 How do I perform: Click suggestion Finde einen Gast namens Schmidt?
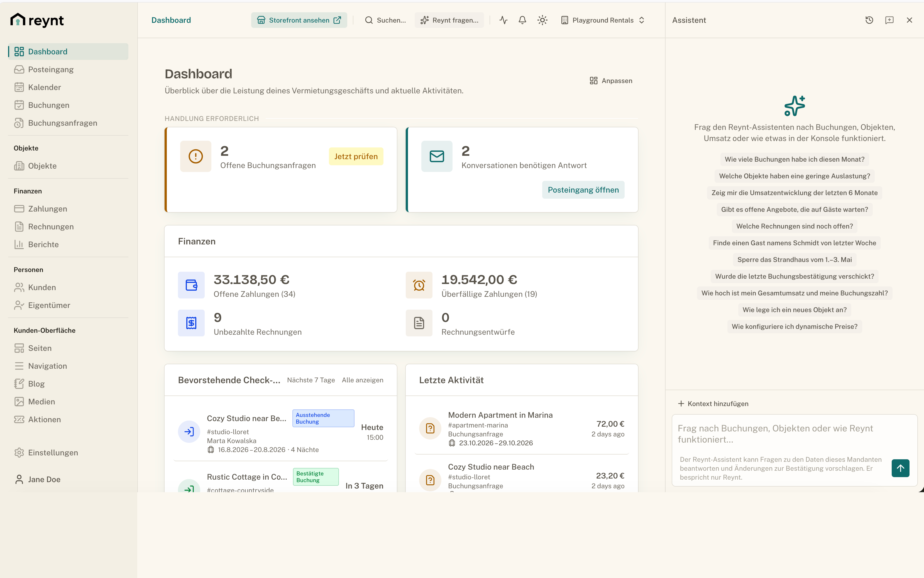pyautogui.click(x=794, y=243)
